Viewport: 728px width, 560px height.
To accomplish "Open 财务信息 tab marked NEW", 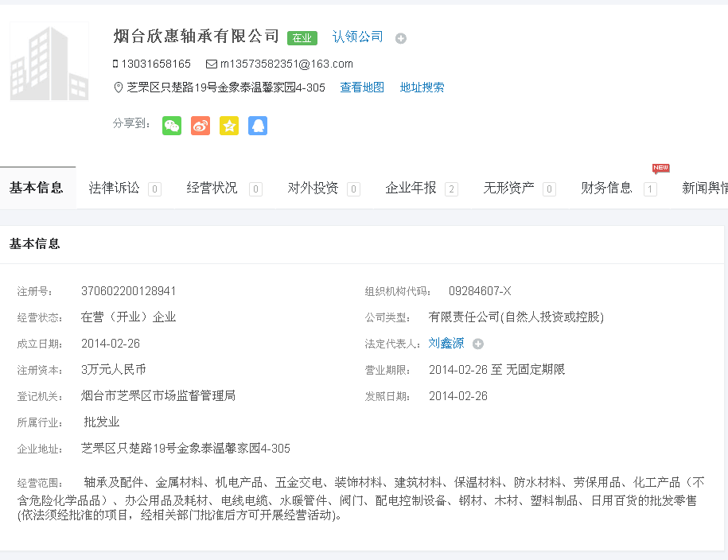I will pos(607,189).
